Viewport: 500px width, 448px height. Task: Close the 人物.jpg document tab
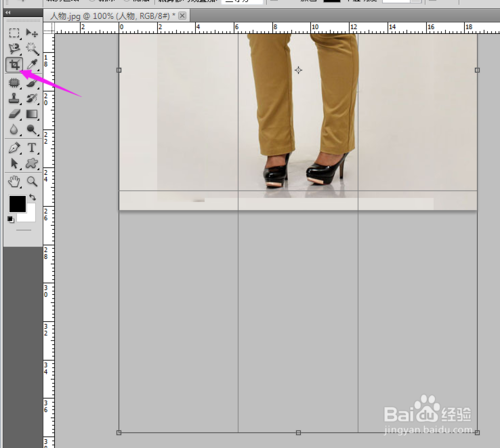click(x=182, y=16)
